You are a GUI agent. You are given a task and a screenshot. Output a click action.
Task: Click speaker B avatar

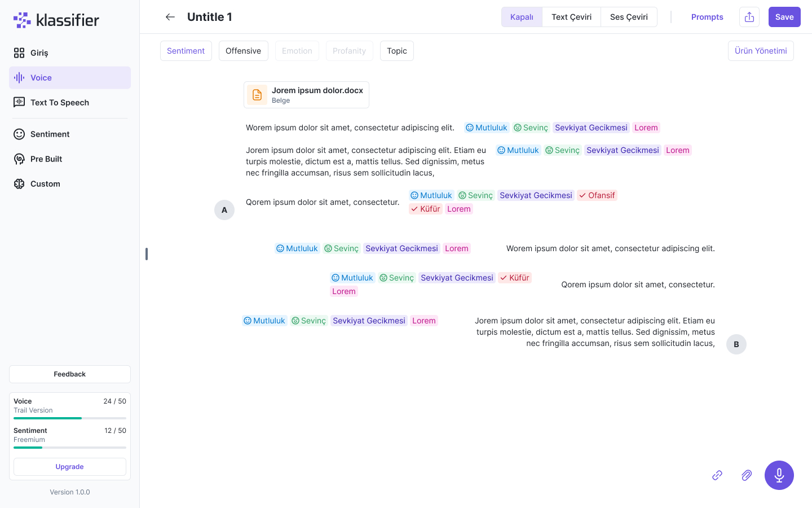pyautogui.click(x=736, y=344)
